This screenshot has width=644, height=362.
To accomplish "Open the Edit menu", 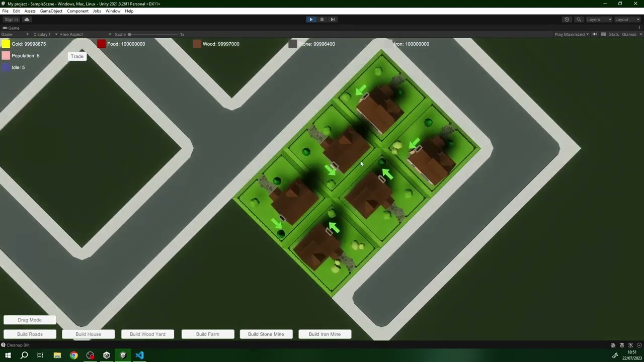I will pos(17,11).
